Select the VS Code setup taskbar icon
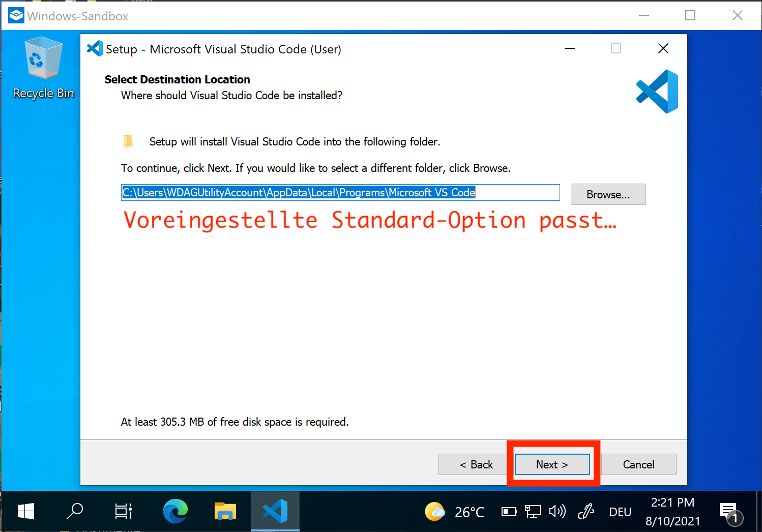762x532 pixels. point(275,511)
